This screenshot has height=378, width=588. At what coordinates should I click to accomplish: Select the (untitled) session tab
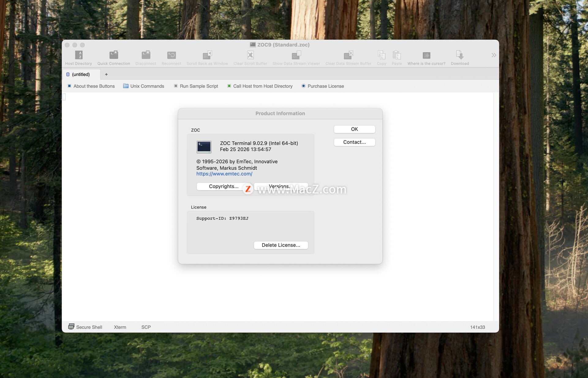tap(81, 74)
